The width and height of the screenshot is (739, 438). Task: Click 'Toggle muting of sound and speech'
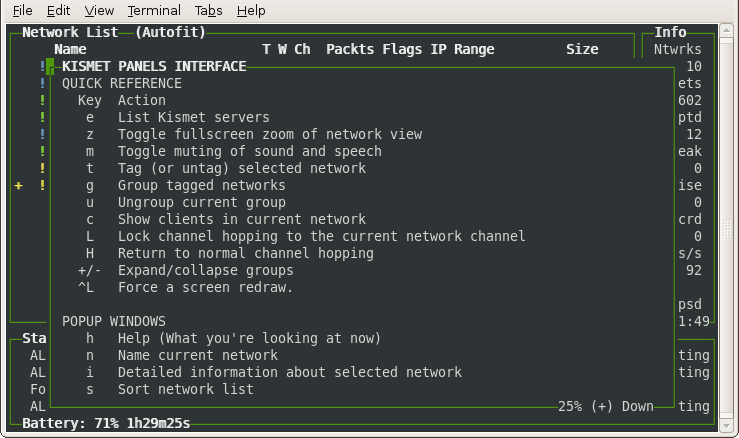point(250,151)
